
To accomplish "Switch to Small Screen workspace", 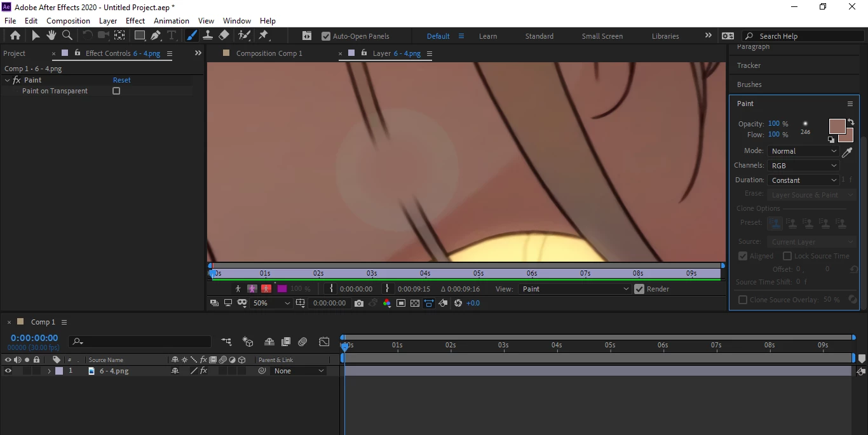I will [x=602, y=36].
